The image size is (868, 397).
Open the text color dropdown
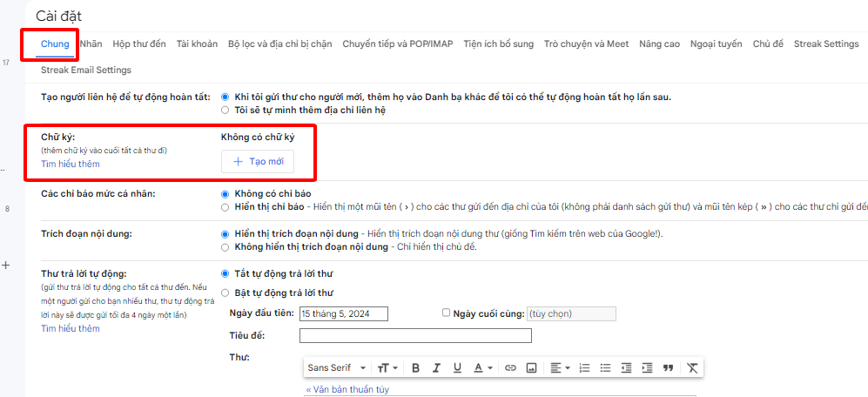[x=483, y=368]
